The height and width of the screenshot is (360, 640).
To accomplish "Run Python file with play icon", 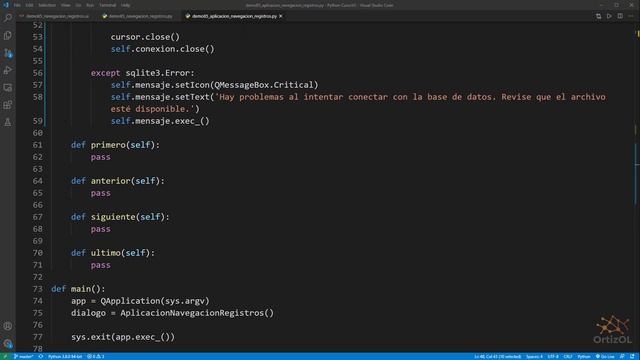I will pyautogui.click(x=609, y=16).
